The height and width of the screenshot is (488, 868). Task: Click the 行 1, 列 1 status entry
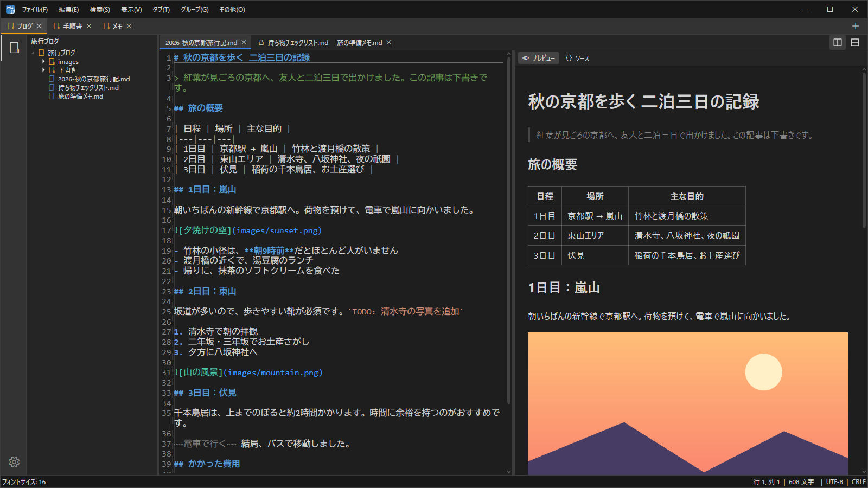[767, 482]
